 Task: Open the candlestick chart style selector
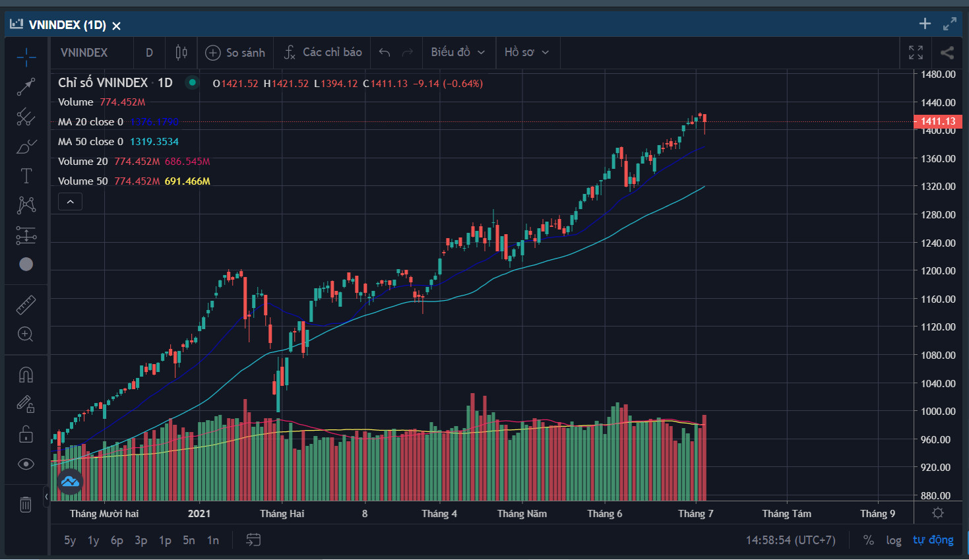point(181,53)
